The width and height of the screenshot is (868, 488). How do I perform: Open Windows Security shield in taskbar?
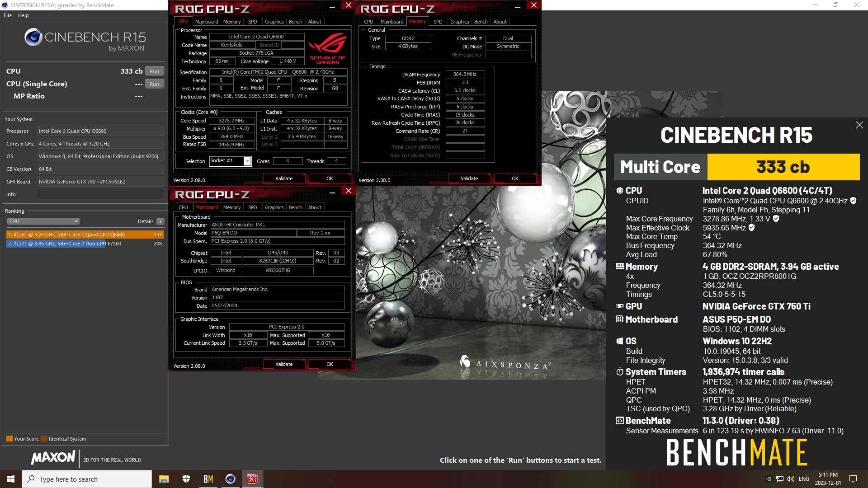186,479
